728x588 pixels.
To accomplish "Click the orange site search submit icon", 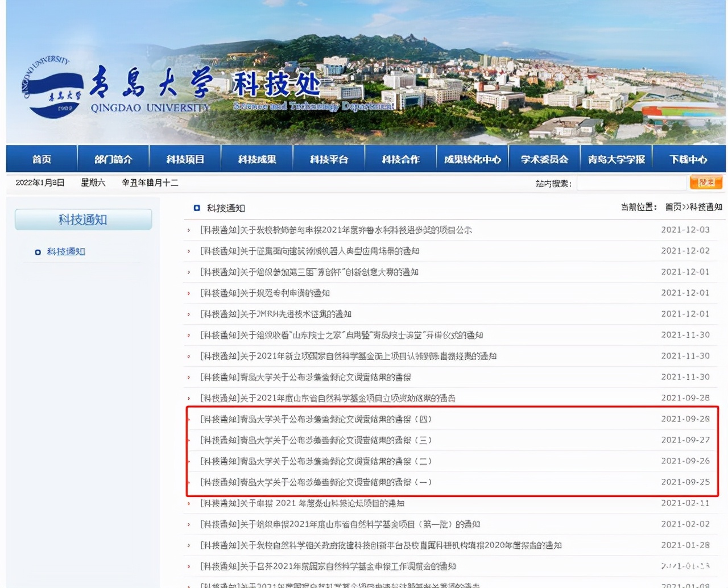I will coord(706,183).
